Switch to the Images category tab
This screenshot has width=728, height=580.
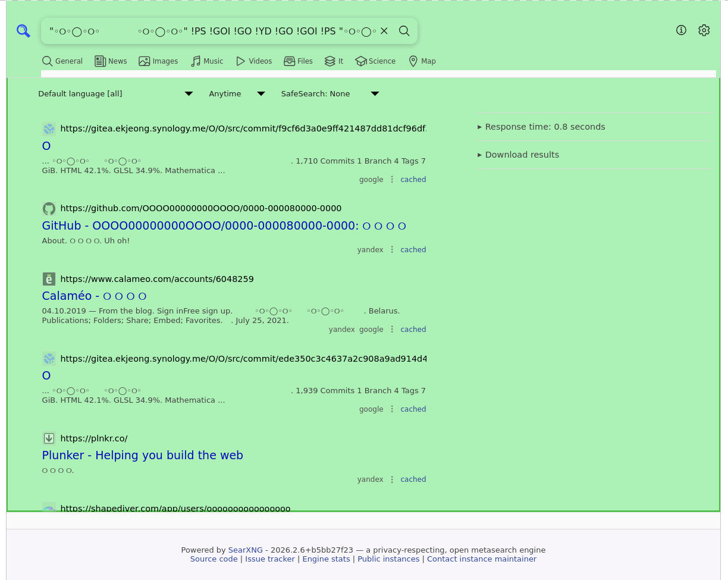click(158, 61)
